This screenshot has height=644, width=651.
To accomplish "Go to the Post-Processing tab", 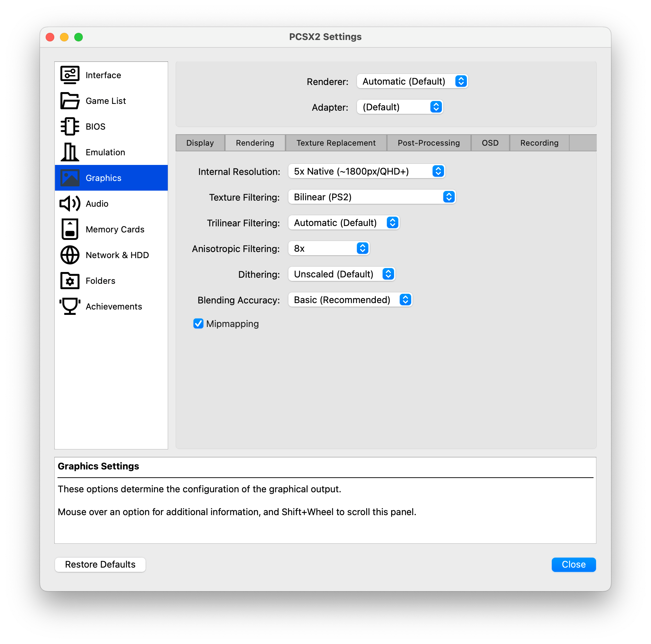I will point(429,143).
